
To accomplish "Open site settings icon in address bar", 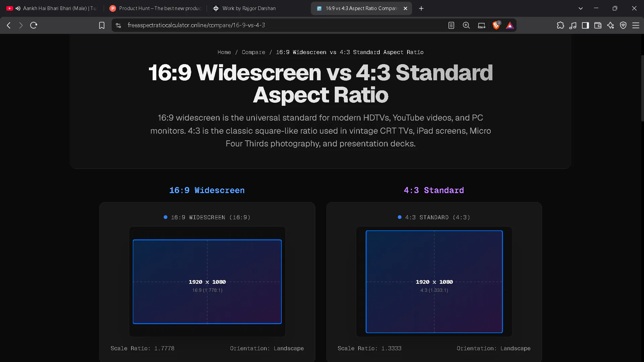I will (x=118, y=25).
